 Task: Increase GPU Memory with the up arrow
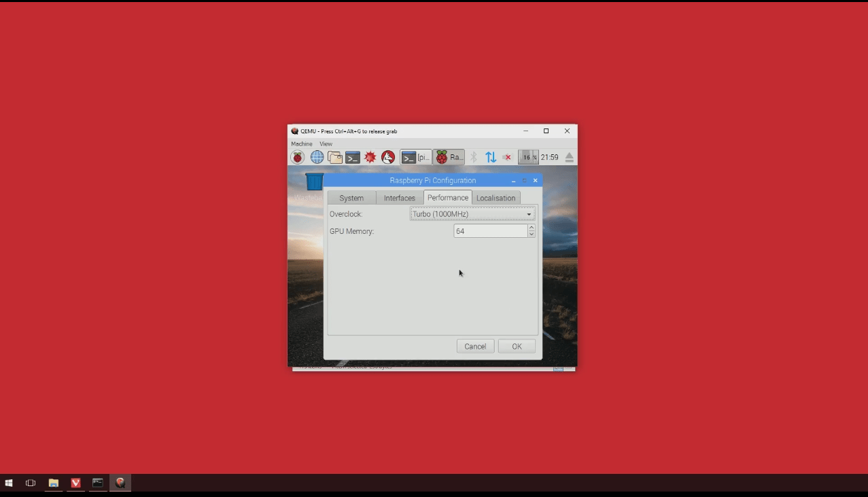point(531,228)
